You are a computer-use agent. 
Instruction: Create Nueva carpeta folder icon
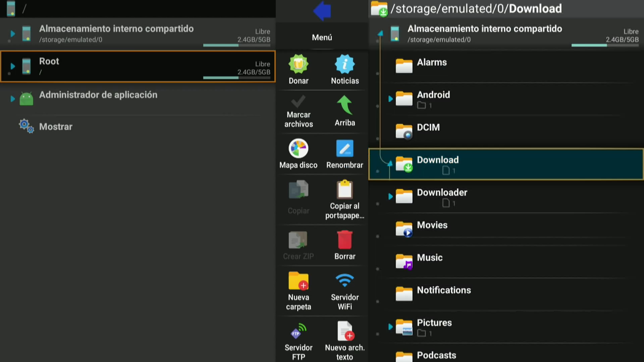pyautogui.click(x=298, y=281)
